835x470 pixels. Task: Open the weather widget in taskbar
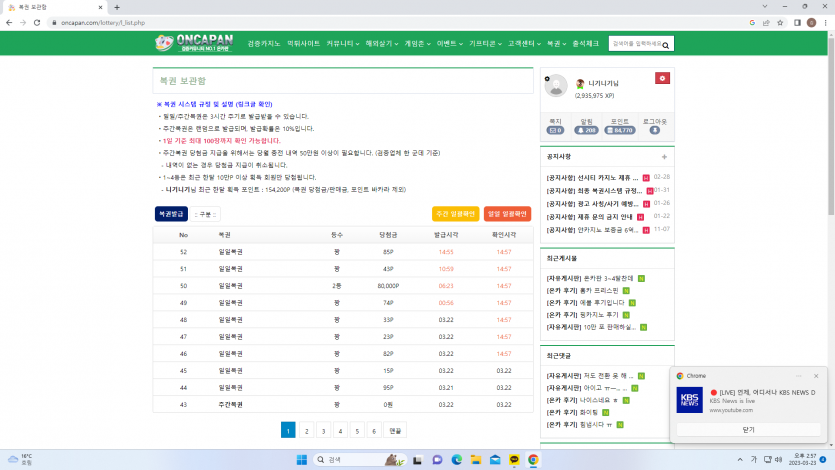20,460
